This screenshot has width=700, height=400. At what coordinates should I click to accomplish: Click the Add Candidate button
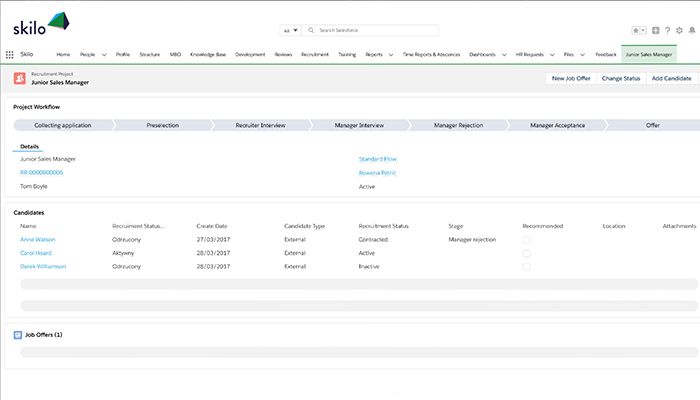pyautogui.click(x=671, y=78)
